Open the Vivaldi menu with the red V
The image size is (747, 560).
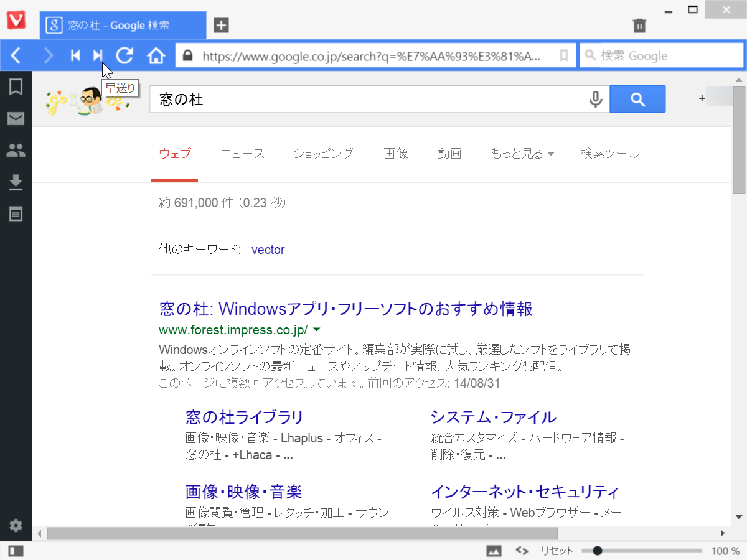pyautogui.click(x=17, y=20)
